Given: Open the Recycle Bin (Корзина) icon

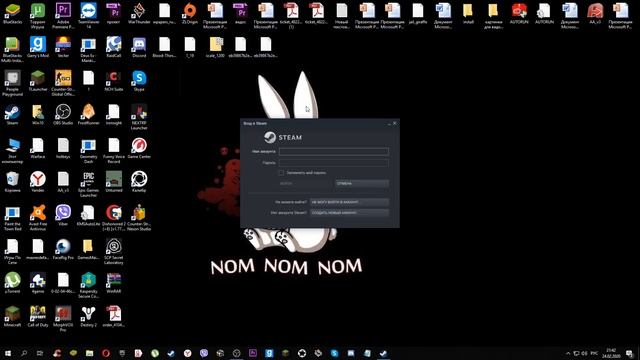Looking at the screenshot, I should tap(13, 182).
